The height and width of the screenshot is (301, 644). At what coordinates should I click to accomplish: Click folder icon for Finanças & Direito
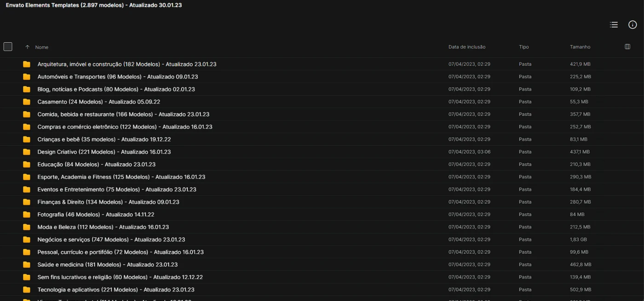[27, 202]
